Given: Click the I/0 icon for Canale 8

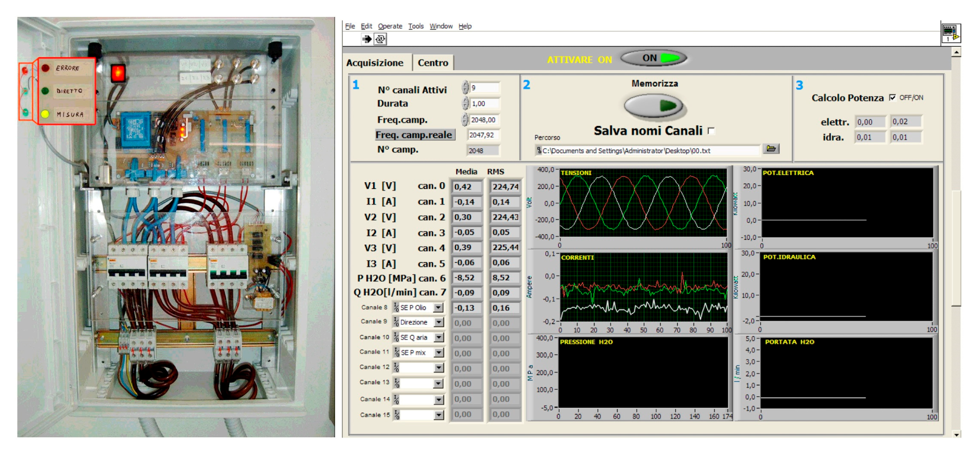Looking at the screenshot, I should tap(396, 307).
